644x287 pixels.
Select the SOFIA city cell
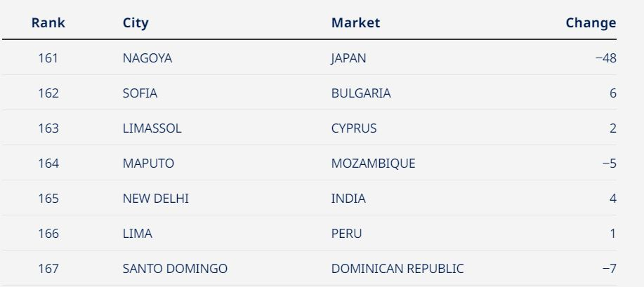click(140, 93)
